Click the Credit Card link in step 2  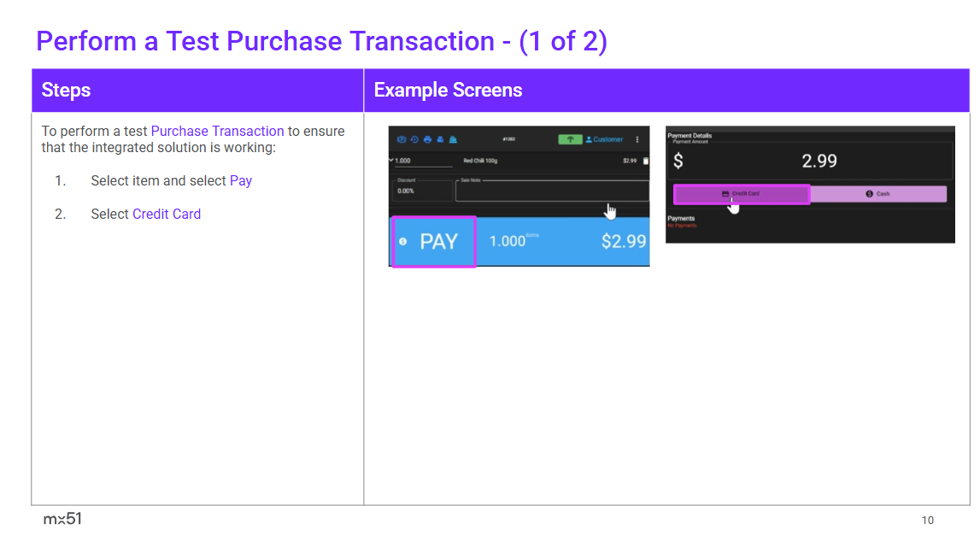point(167,215)
